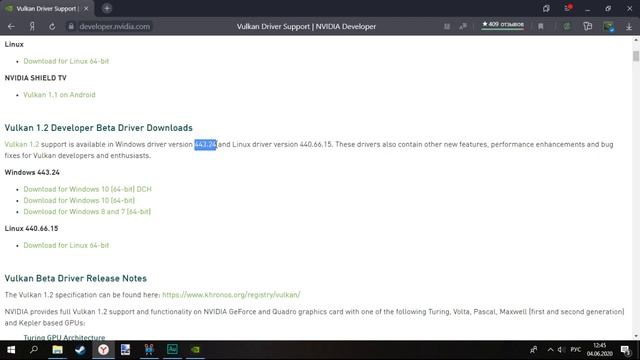Viewport: 640px width, 360px height.
Task: Open the Vulkan 1.1 on Android link
Action: pos(59,95)
